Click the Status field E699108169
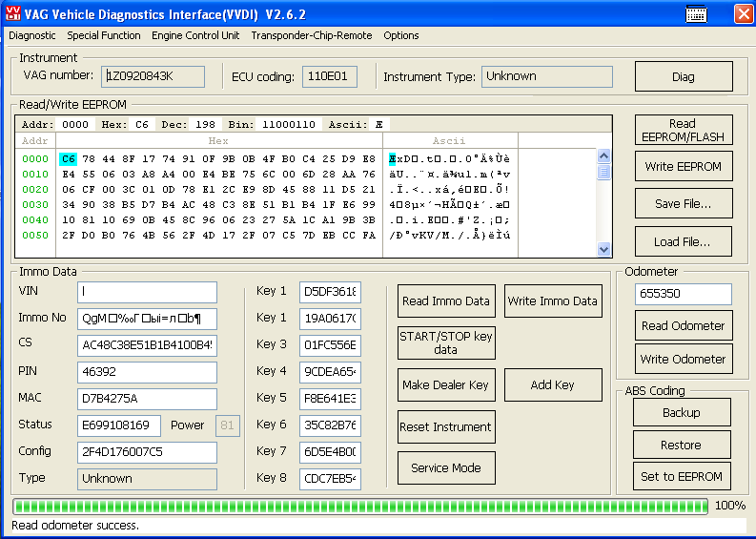This screenshot has width=756, height=539. pyautogui.click(x=119, y=425)
